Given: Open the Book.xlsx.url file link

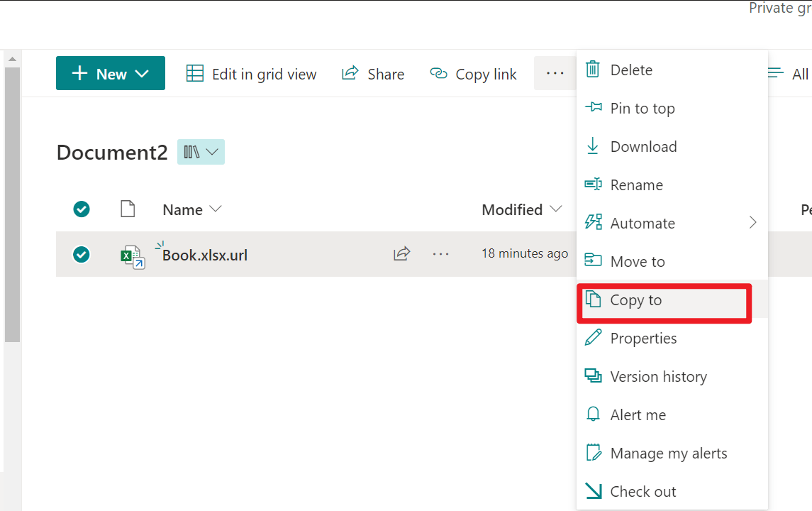Looking at the screenshot, I should pos(205,255).
